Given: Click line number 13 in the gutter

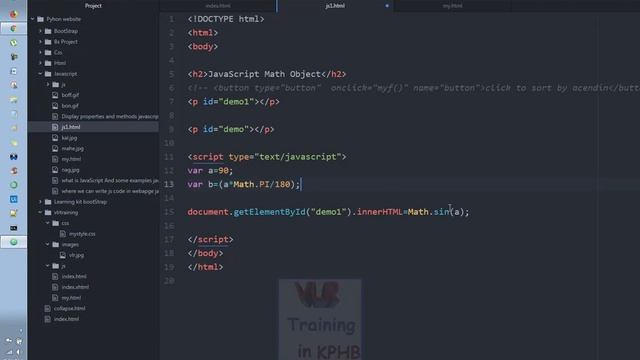Looking at the screenshot, I should click(x=169, y=184).
